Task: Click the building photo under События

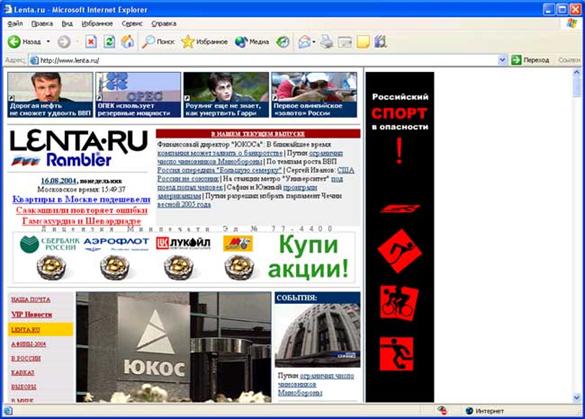Action: tap(317, 335)
